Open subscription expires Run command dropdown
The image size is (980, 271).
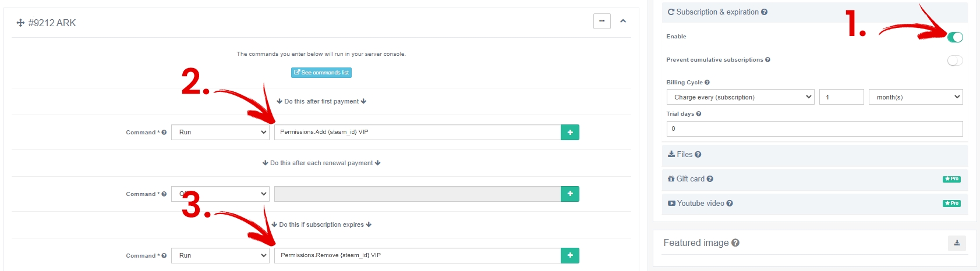click(220, 256)
